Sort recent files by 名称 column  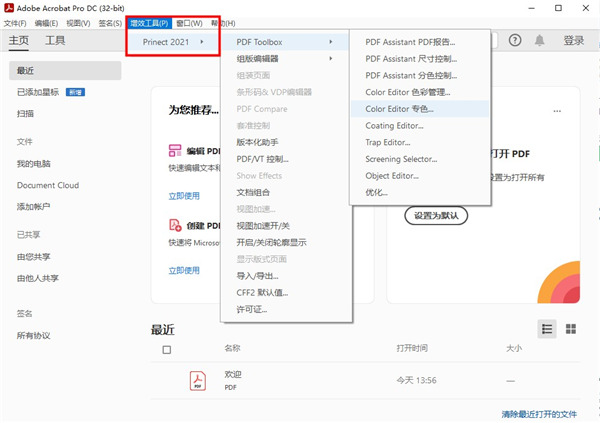(232, 348)
